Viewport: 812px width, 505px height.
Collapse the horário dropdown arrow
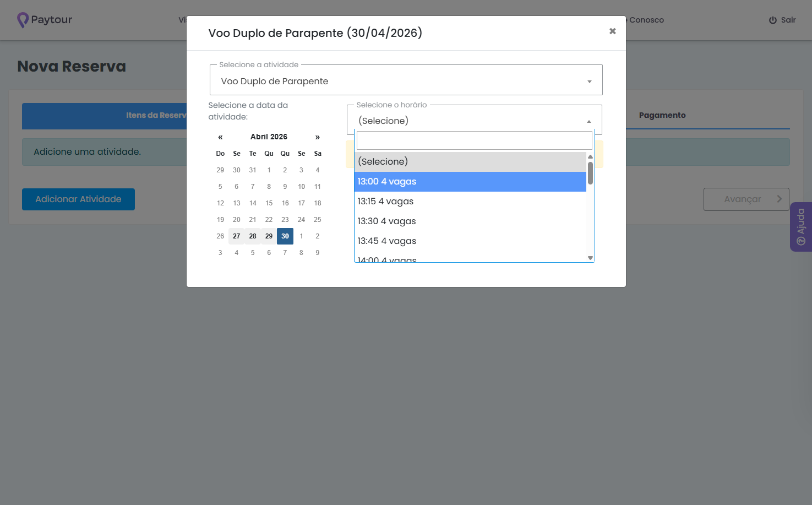pos(589,121)
